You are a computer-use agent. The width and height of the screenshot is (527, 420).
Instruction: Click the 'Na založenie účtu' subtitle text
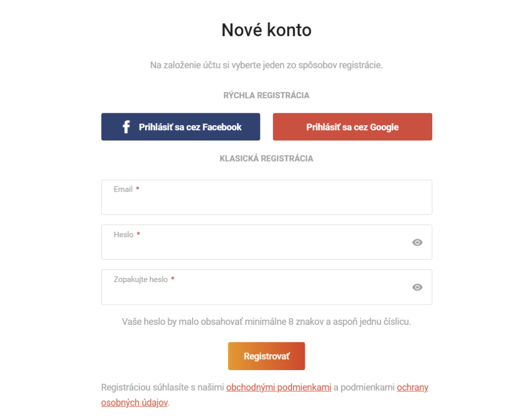tap(266, 65)
